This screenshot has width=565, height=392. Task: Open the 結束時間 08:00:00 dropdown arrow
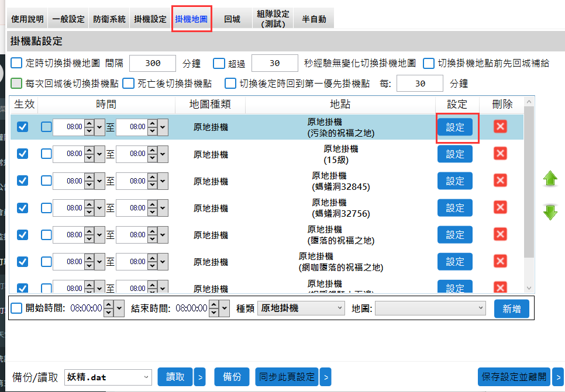click(x=225, y=308)
